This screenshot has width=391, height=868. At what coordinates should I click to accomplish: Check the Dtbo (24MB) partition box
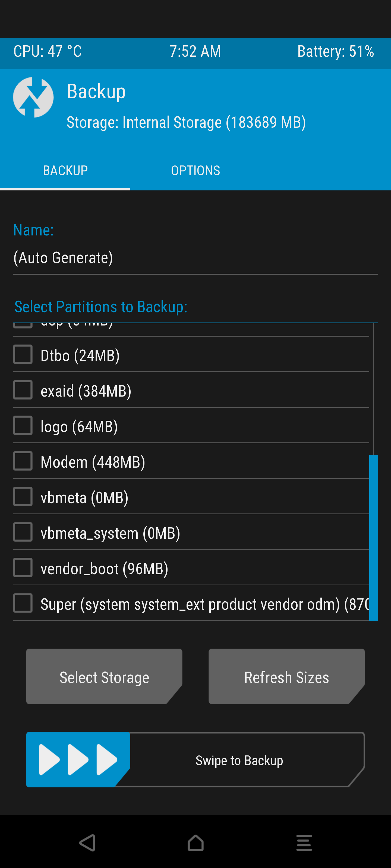pos(23,354)
